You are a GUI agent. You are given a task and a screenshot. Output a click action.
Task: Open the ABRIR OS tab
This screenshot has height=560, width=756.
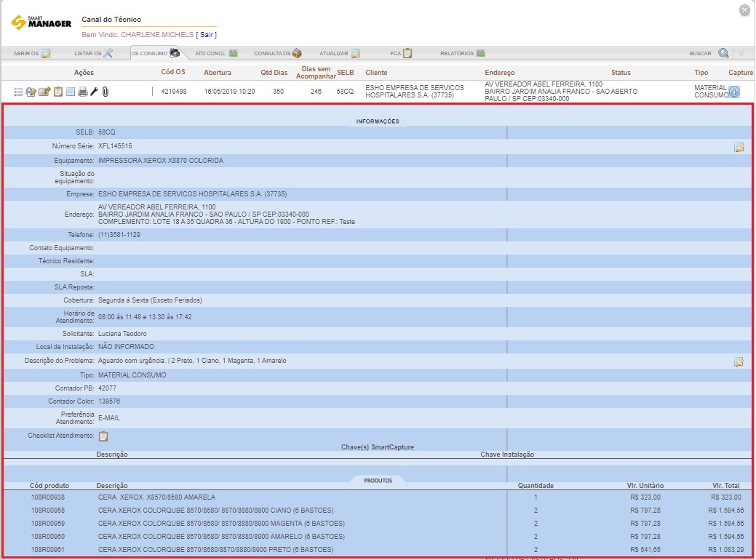click(x=32, y=54)
